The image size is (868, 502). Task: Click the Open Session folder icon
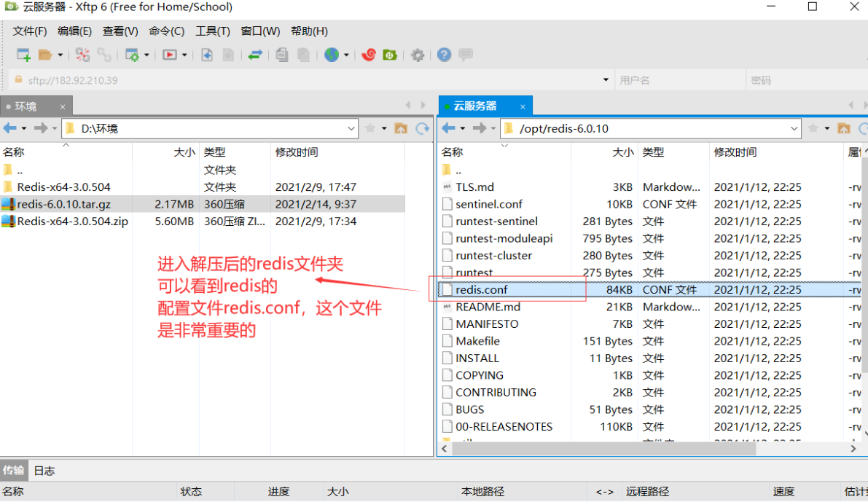[45, 55]
